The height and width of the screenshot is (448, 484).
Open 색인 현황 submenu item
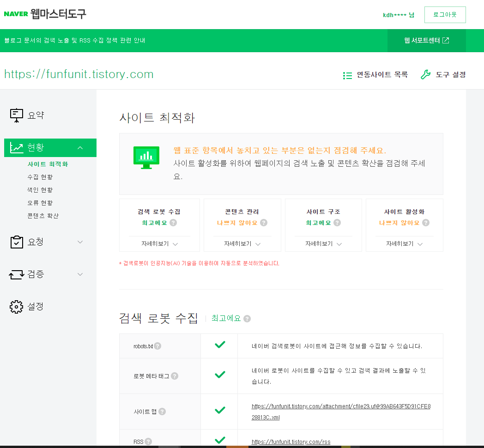click(40, 190)
